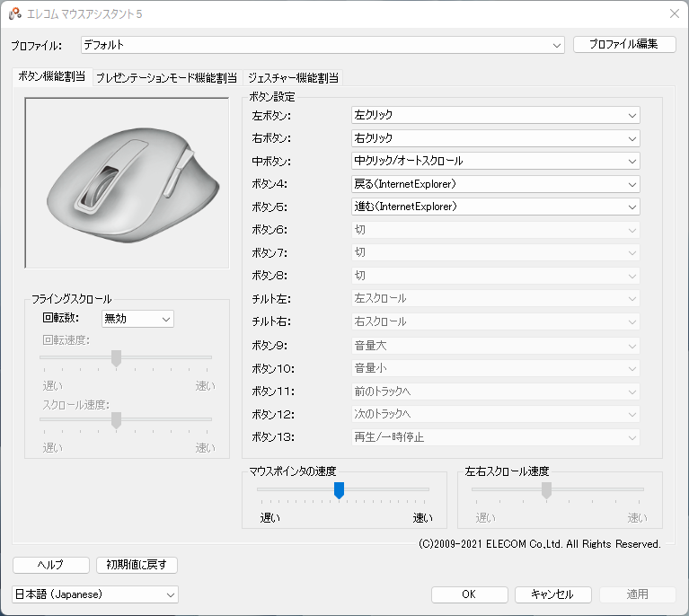Click the プロファイル編集 button
This screenshot has height=616, width=689.
(624, 44)
